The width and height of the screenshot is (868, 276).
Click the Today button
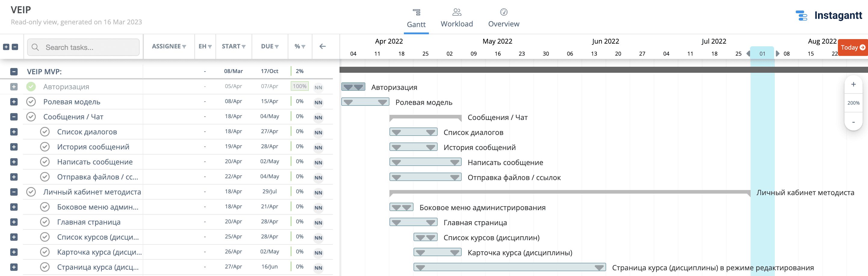852,48
